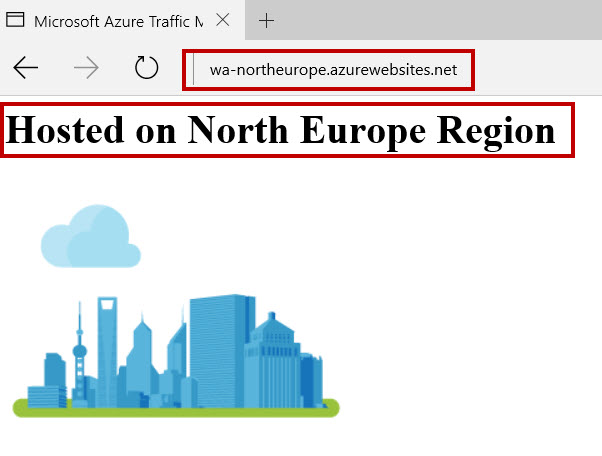Go back to the previous page
Screen dimensions: 602x456
coord(25,68)
